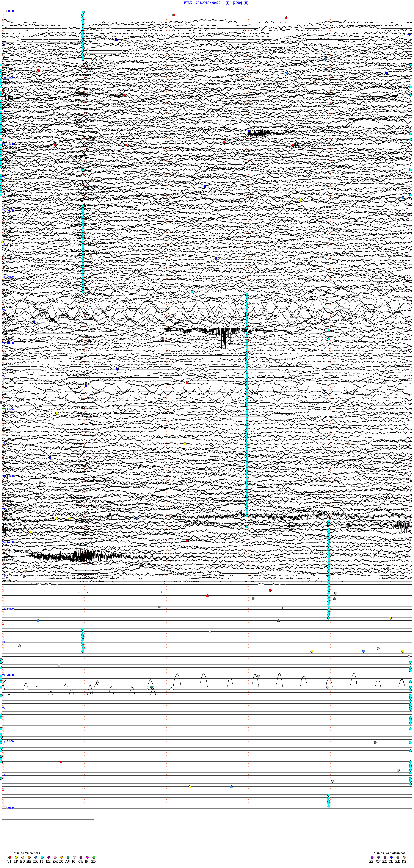Select the dark plum CA legend dot
Viewport: 414px width, 868px height.
[x=81, y=857]
